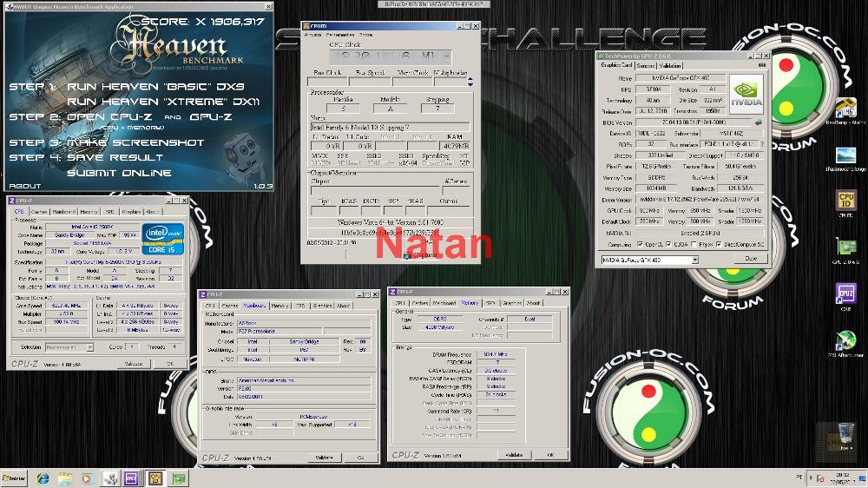Click the multiplier spinner arrows in CPUID
This screenshot has width=868, height=488.
pos(470,82)
